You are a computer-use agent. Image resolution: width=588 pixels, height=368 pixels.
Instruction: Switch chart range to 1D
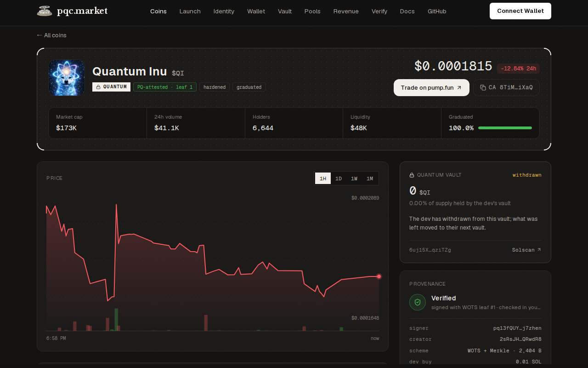[x=339, y=178]
